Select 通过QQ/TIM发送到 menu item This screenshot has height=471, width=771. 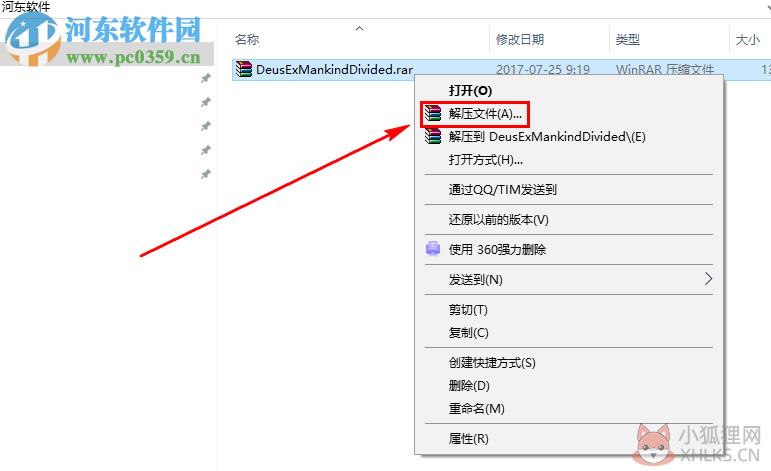[x=503, y=190]
